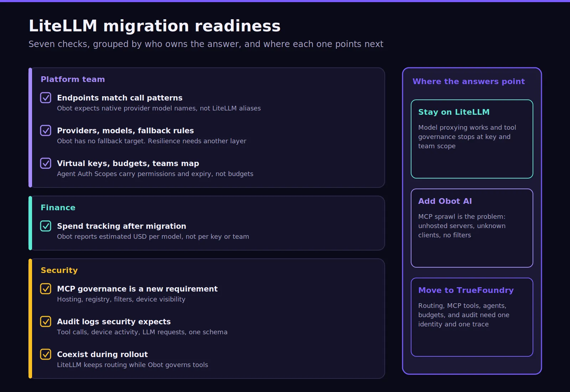Click the Where the answers point heading
This screenshot has height=392, width=570.
(468, 81)
